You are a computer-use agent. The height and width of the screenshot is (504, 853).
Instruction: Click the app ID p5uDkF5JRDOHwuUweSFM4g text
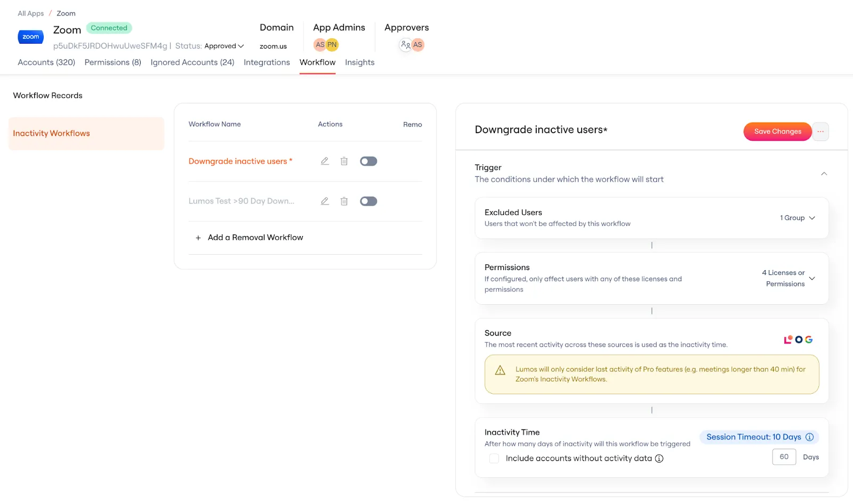pos(110,46)
